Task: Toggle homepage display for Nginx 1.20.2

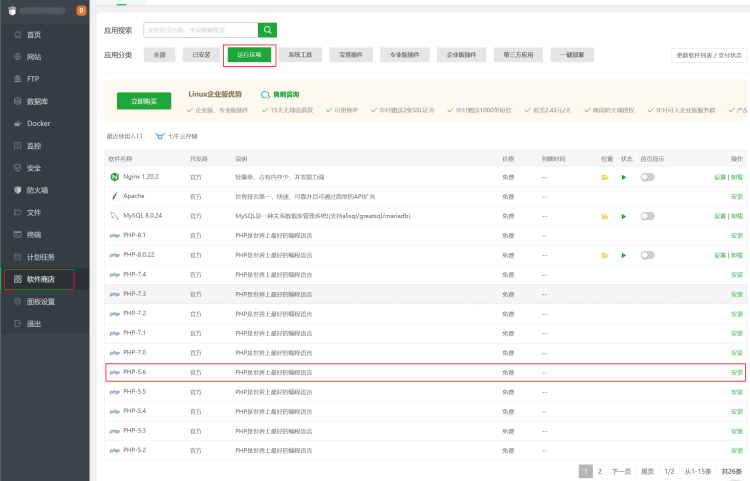Action: tap(648, 177)
